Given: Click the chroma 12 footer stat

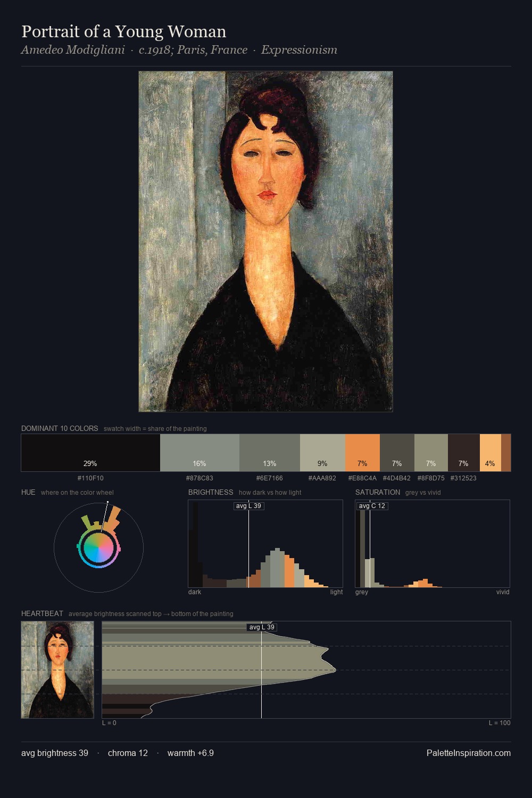Looking at the screenshot, I should [x=128, y=753].
